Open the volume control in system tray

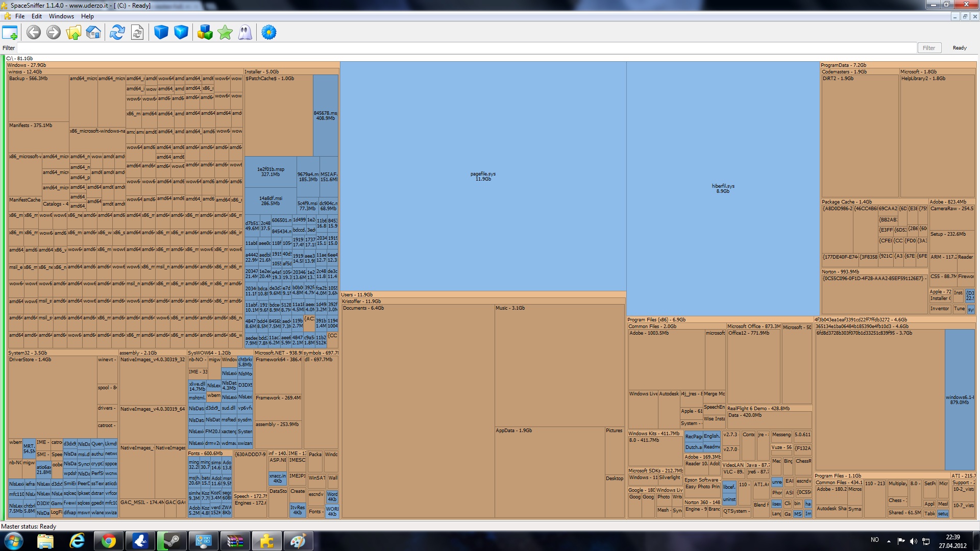tap(913, 541)
